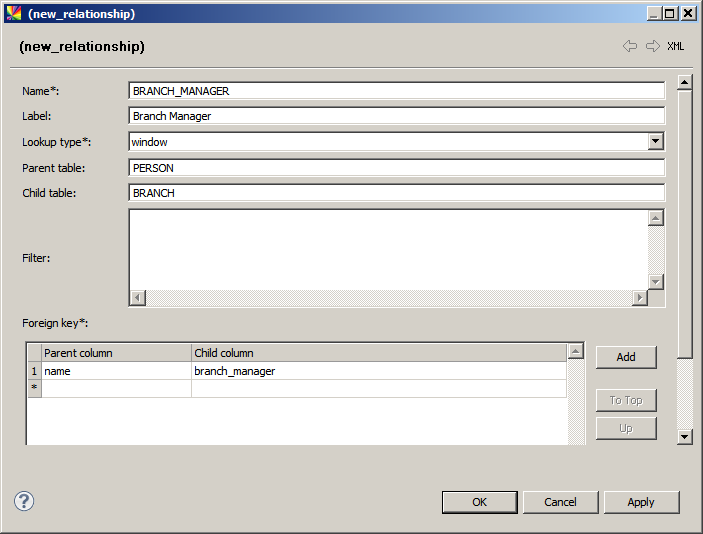Select the Parent table field PERSON
703x534 pixels.
pos(396,168)
